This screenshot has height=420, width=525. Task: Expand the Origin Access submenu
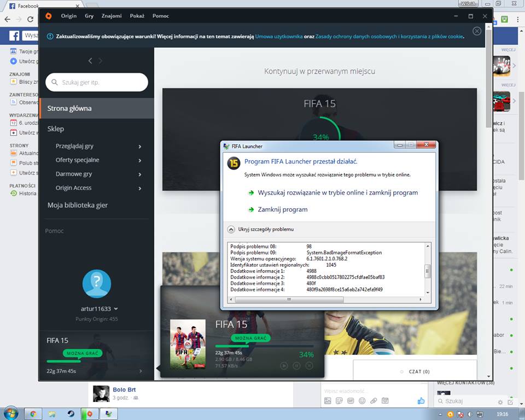pyautogui.click(x=140, y=188)
